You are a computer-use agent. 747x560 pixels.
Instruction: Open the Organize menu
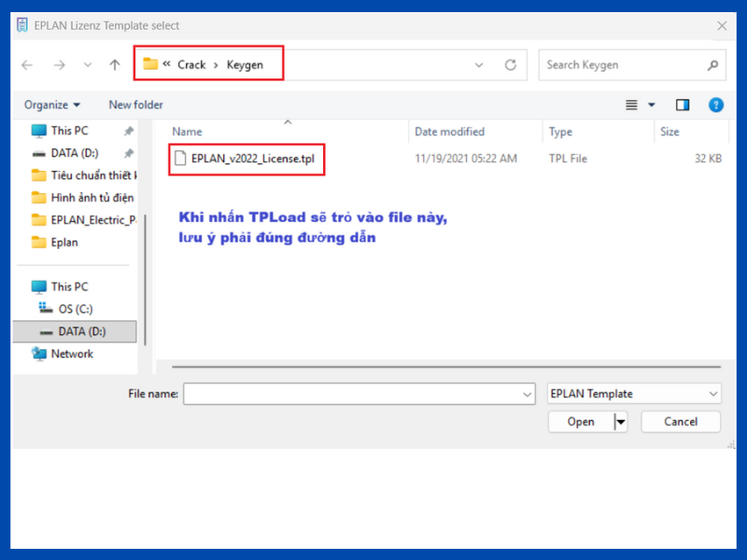52,105
